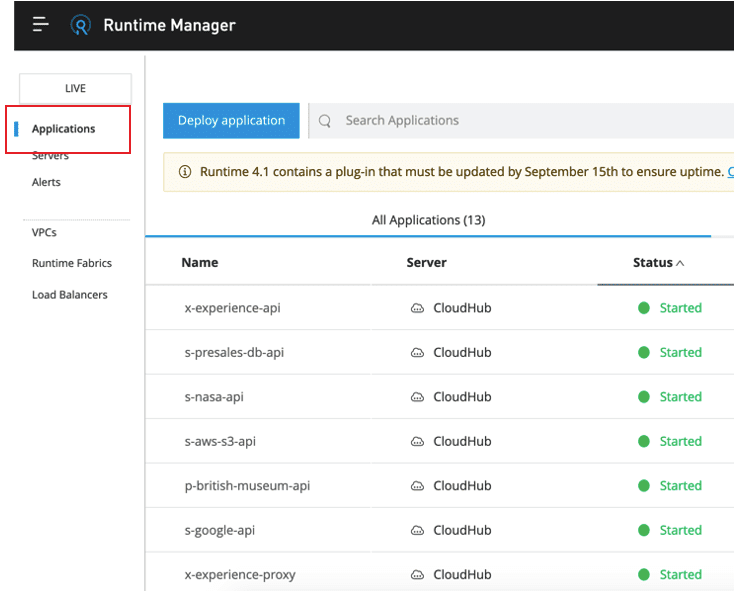Viewport: 747px width, 591px height.
Task: Click CloudHub cloud icon for s-aws-s3-api
Action: click(417, 441)
